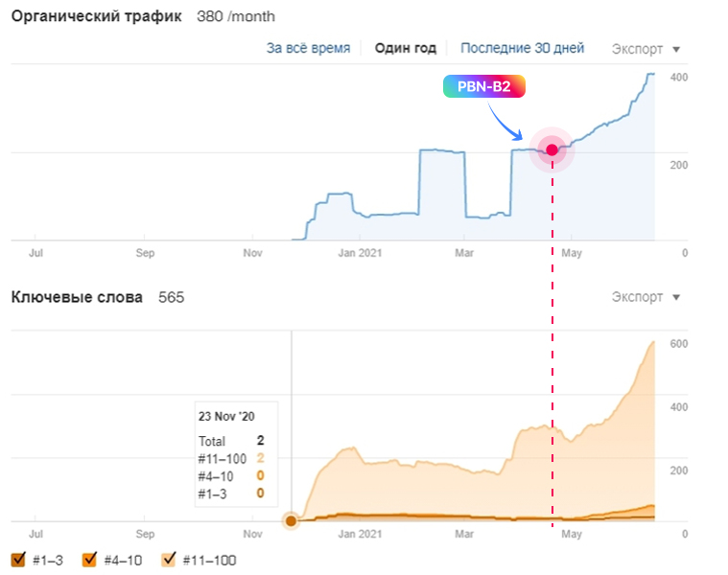Click the Органический трафик heading

pyautogui.click(x=96, y=17)
